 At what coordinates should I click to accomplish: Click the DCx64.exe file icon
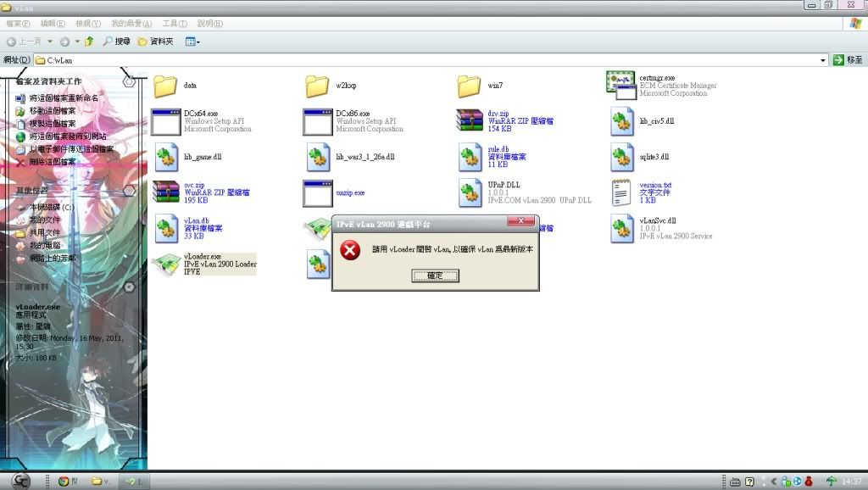[x=165, y=122]
